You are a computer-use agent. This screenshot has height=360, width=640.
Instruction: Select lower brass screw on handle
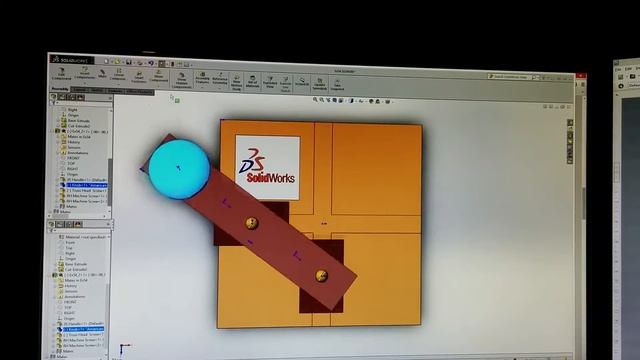pos(322,276)
